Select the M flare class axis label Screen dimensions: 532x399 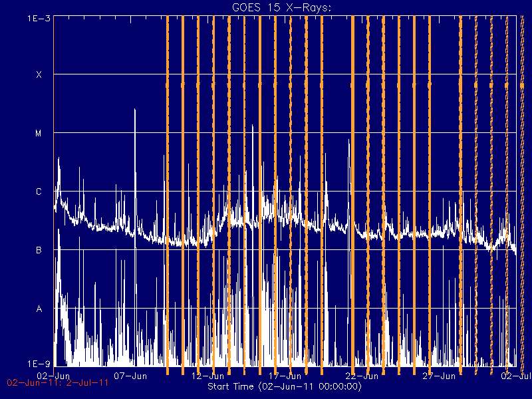pyautogui.click(x=39, y=134)
